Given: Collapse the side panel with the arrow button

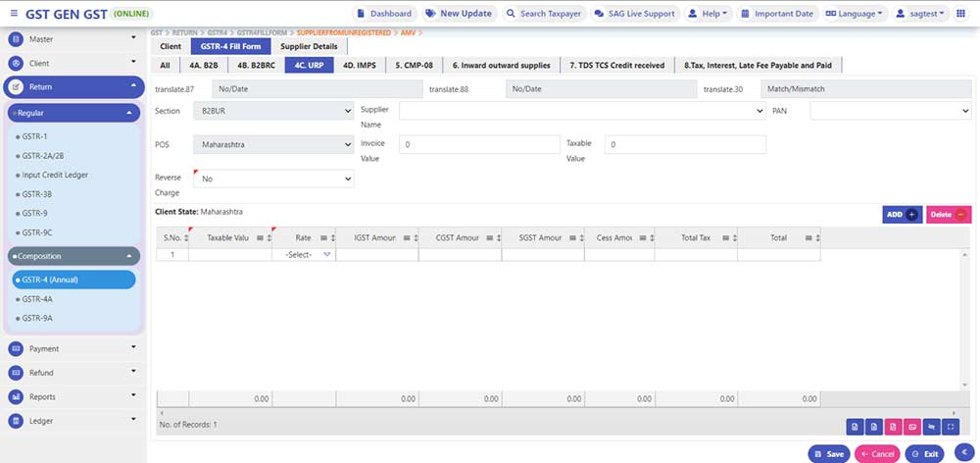Looking at the screenshot, I should pos(964,453).
